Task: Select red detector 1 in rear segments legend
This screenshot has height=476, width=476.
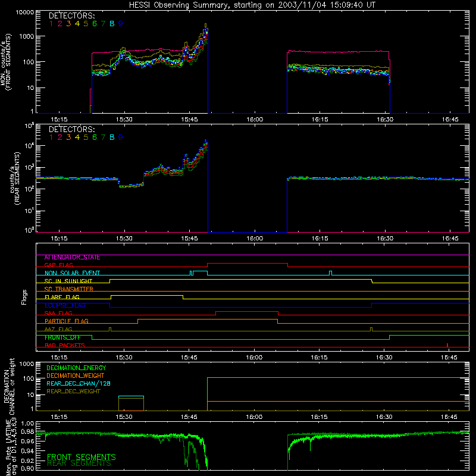Action: [x=51, y=137]
